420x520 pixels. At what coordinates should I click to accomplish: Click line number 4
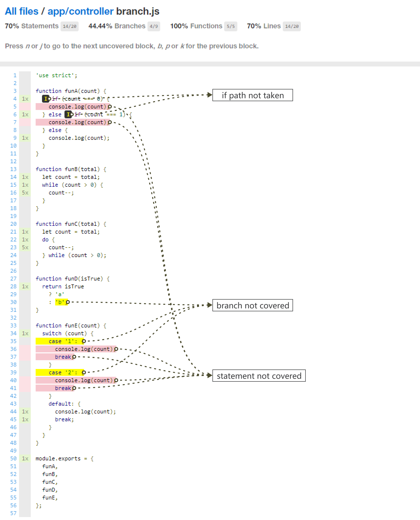15,99
